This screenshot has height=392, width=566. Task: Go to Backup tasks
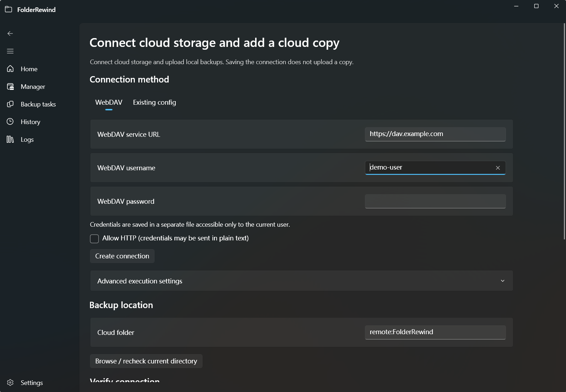tap(38, 104)
